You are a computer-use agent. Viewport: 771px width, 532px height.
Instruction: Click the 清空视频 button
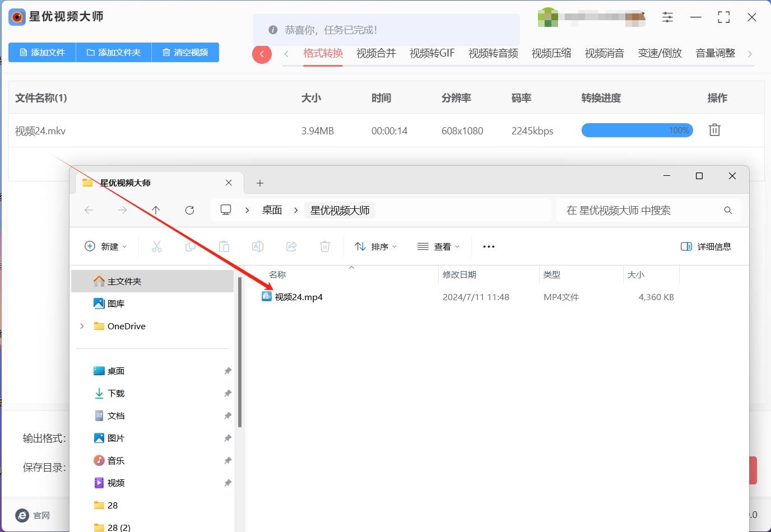[185, 52]
